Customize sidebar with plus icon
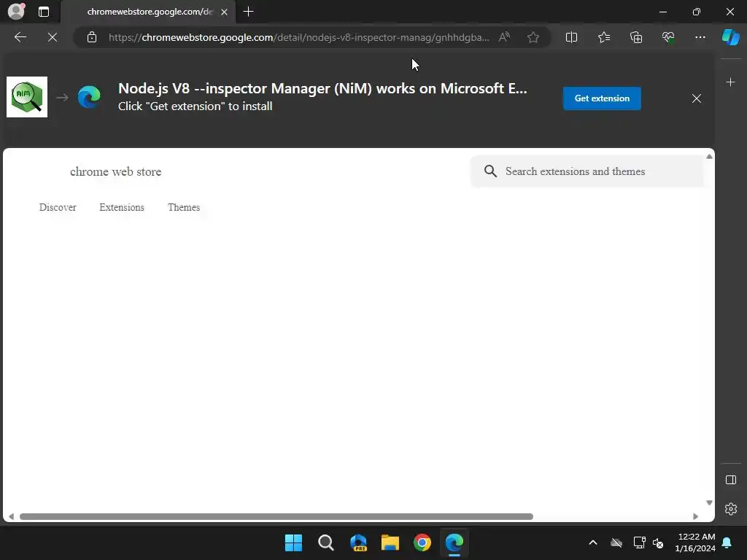 [730, 82]
